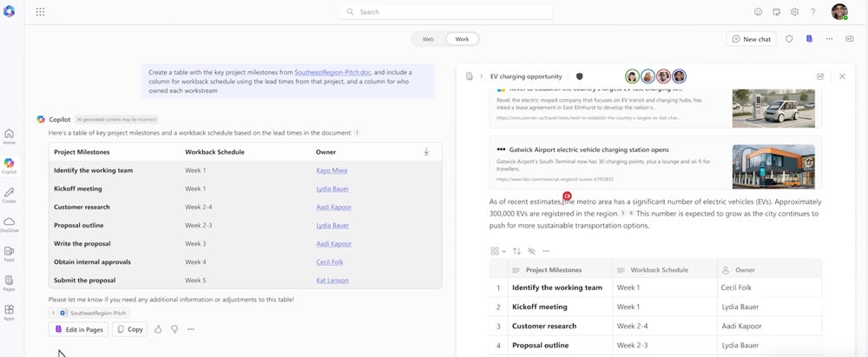Image resolution: width=868 pixels, height=357 pixels.
Task: Click the Gatwick Airport building thumbnail
Action: (x=773, y=166)
